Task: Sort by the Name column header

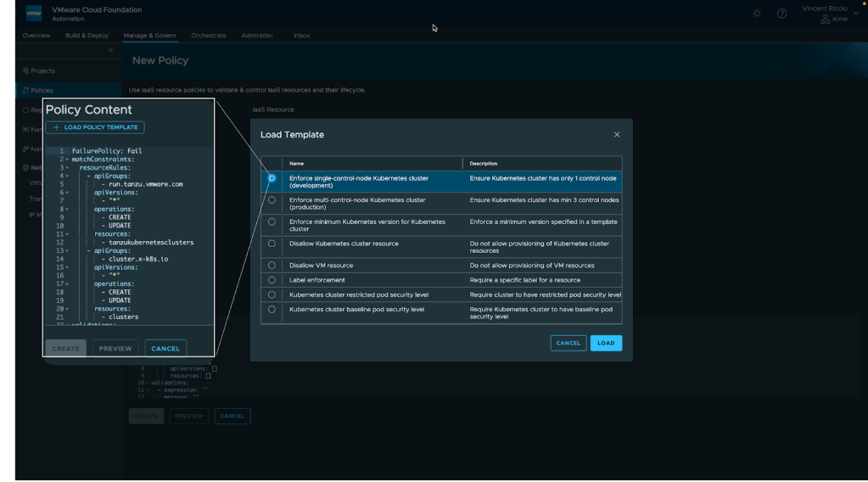Action: coord(296,164)
